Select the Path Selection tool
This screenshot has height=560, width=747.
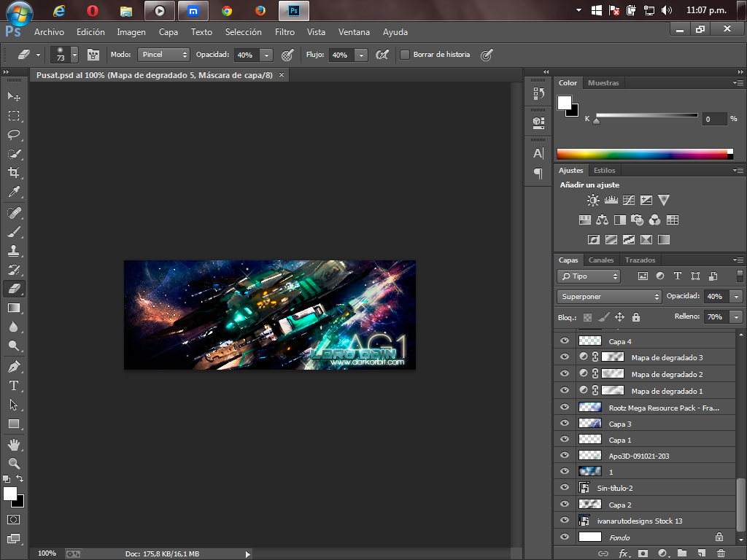(14, 405)
